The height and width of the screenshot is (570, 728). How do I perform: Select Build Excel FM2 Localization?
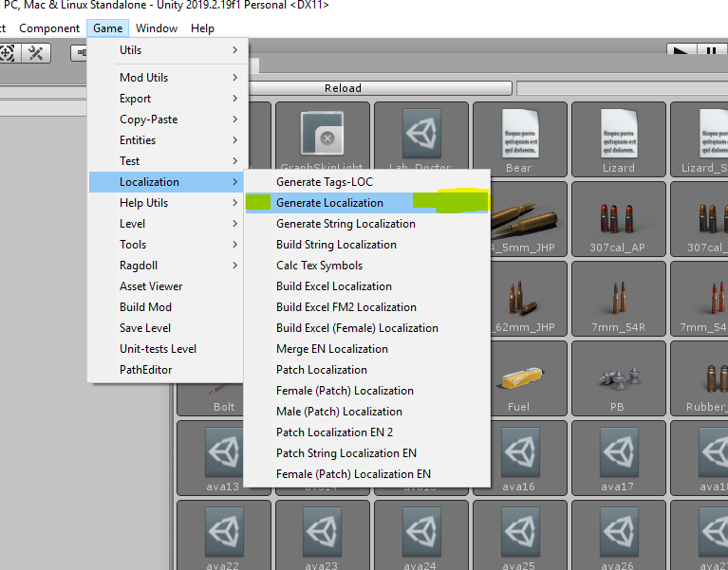(x=366, y=307)
